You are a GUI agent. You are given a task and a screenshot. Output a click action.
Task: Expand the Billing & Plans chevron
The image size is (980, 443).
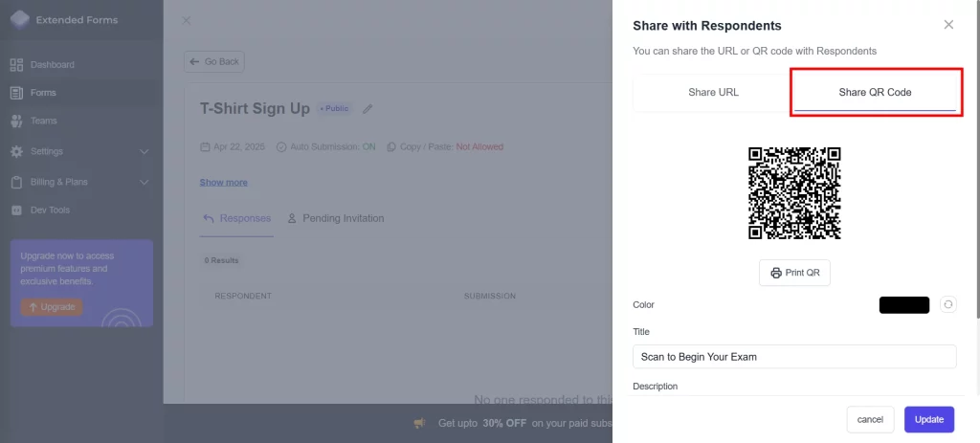[x=145, y=182]
